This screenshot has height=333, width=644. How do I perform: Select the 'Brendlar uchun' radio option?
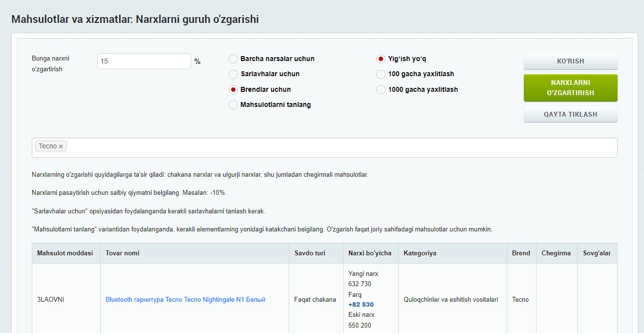click(x=234, y=89)
